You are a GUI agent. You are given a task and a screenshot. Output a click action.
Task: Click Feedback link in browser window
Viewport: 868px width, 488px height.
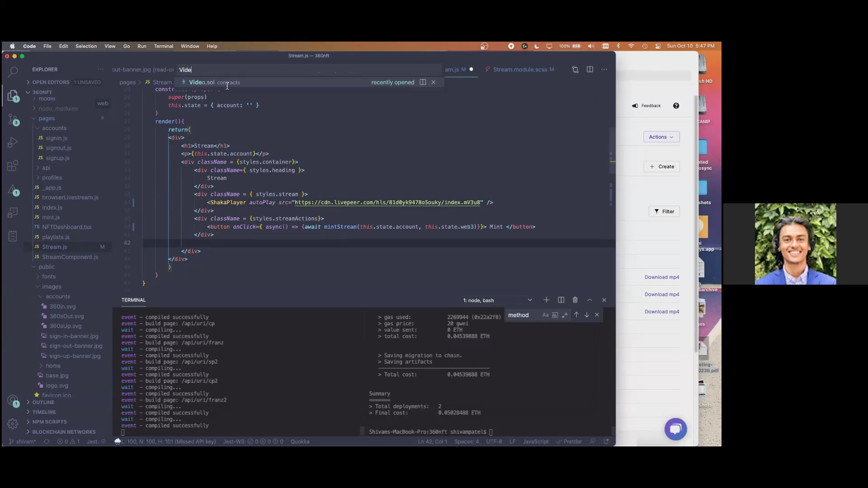646,106
